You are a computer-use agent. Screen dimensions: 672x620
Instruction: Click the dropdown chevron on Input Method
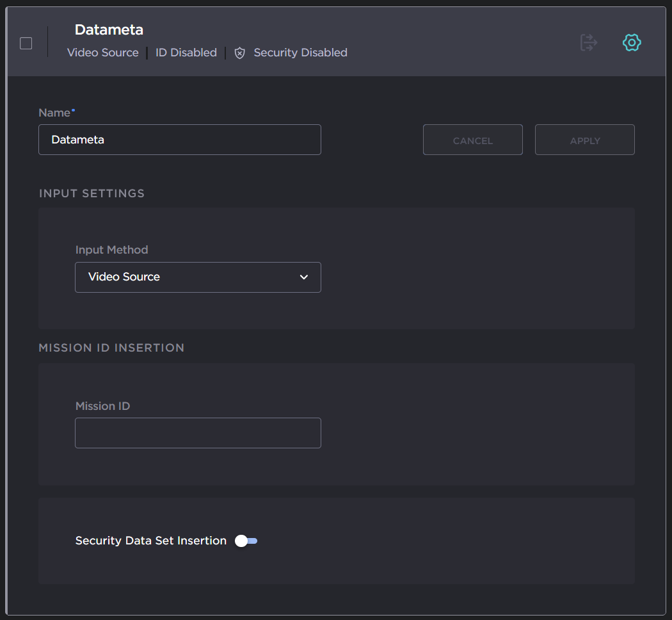(304, 277)
